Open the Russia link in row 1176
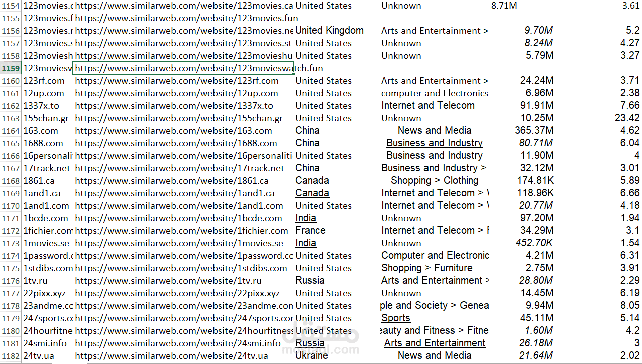Viewport: 642px width, 364px height. click(x=310, y=281)
